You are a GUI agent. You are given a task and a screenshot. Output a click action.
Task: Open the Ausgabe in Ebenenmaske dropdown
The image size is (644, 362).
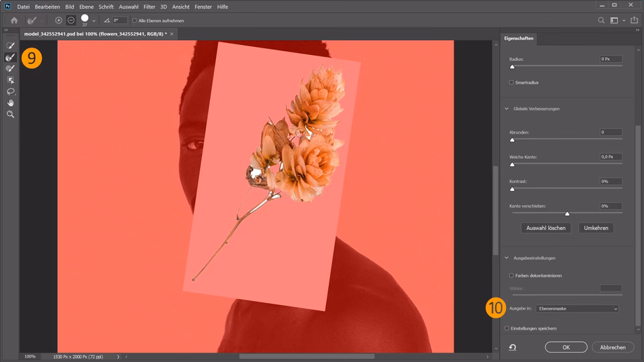(x=577, y=308)
